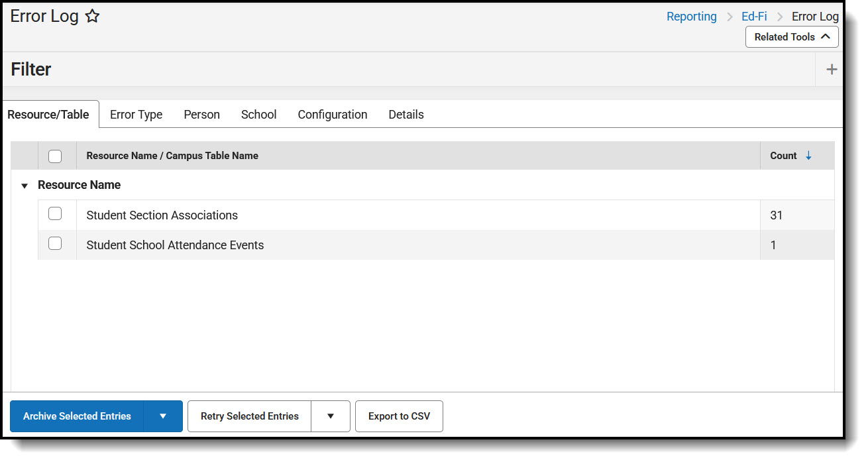Check the select-all checkbox in the header row
This screenshot has width=868, height=462.
pos(55,155)
